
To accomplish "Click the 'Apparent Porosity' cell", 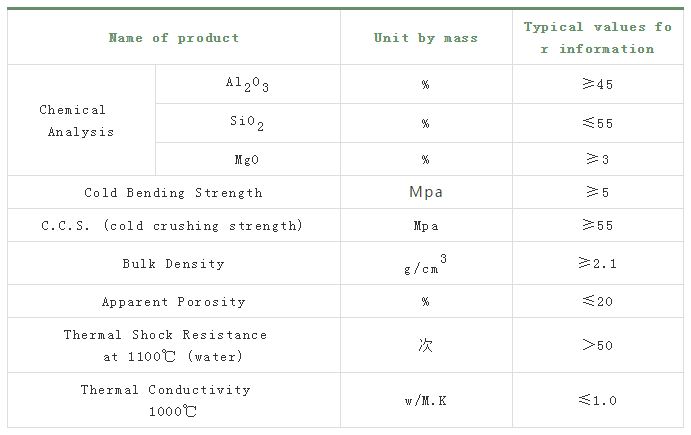I will click(174, 302).
